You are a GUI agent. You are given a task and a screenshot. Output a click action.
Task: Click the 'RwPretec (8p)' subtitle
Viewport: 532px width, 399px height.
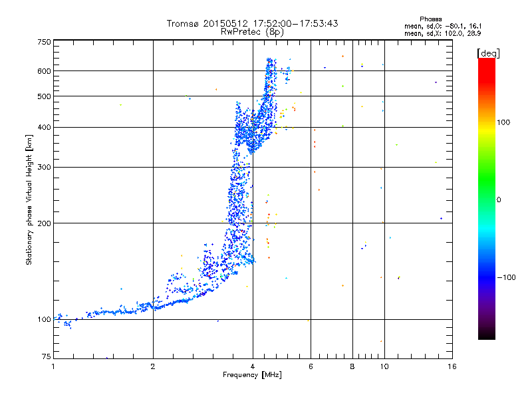(252, 32)
